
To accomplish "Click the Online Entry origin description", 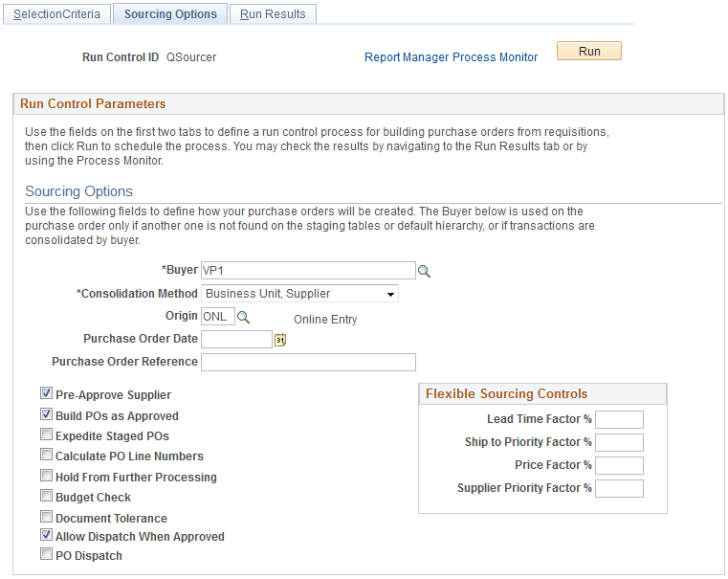I will click(x=325, y=320).
